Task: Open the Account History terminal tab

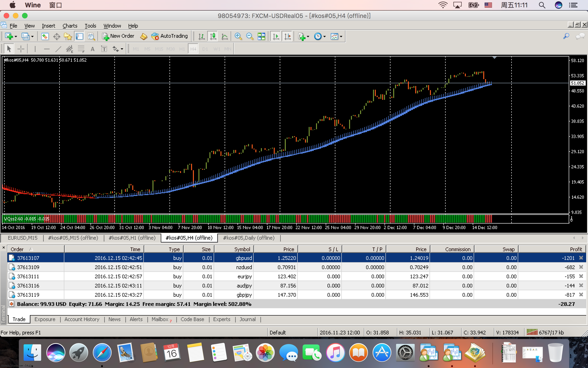Action: tap(82, 319)
